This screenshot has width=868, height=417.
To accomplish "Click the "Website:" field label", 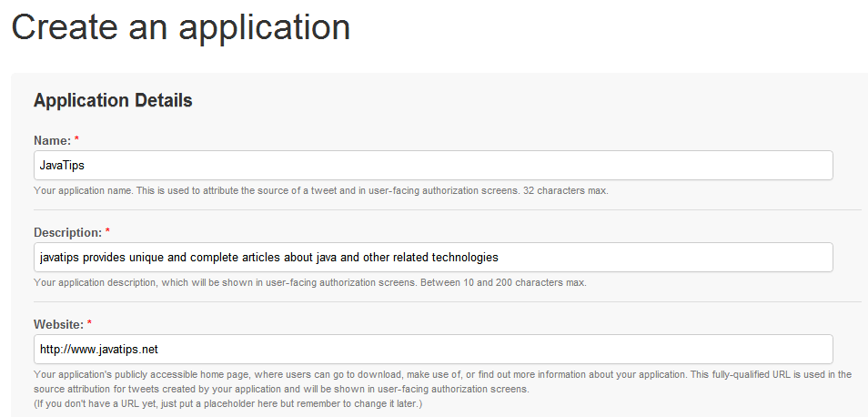I will coord(59,324).
